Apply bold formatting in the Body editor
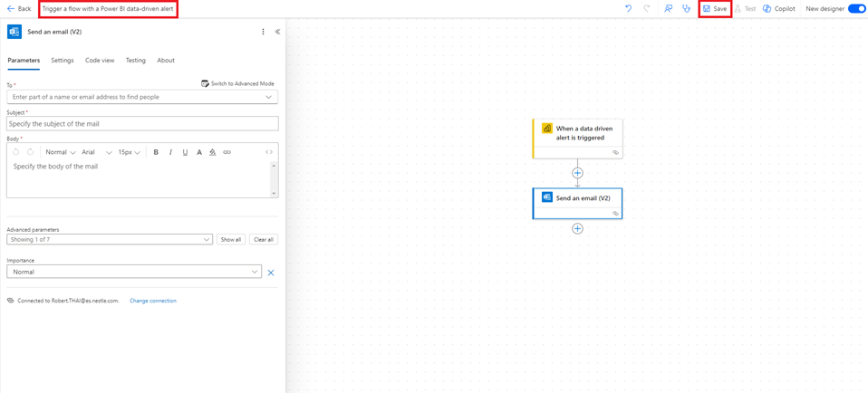Viewport: 868px width, 393px height. (156, 152)
